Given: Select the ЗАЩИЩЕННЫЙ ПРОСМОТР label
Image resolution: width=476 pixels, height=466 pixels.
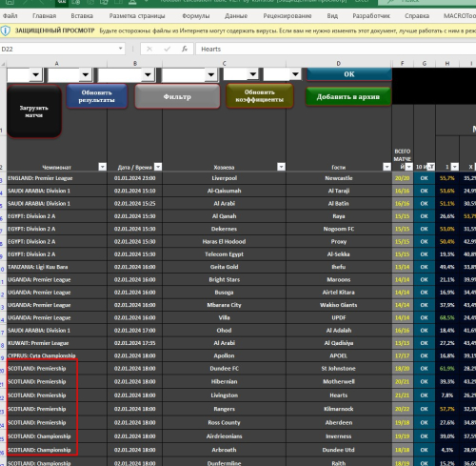Looking at the screenshot, I should [55, 30].
